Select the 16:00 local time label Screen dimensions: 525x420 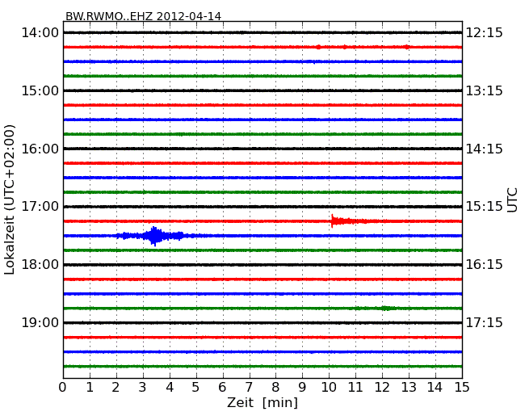[x=40, y=149]
